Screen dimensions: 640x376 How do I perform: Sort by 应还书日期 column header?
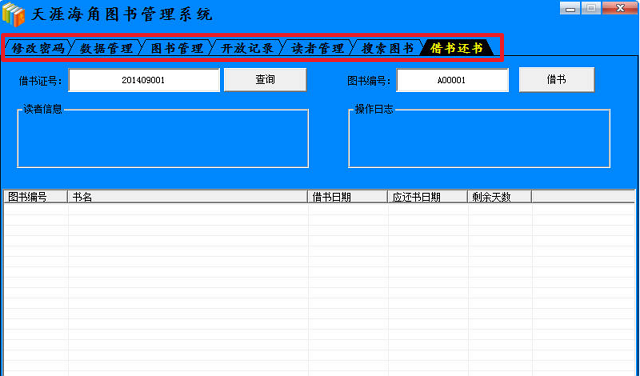427,197
